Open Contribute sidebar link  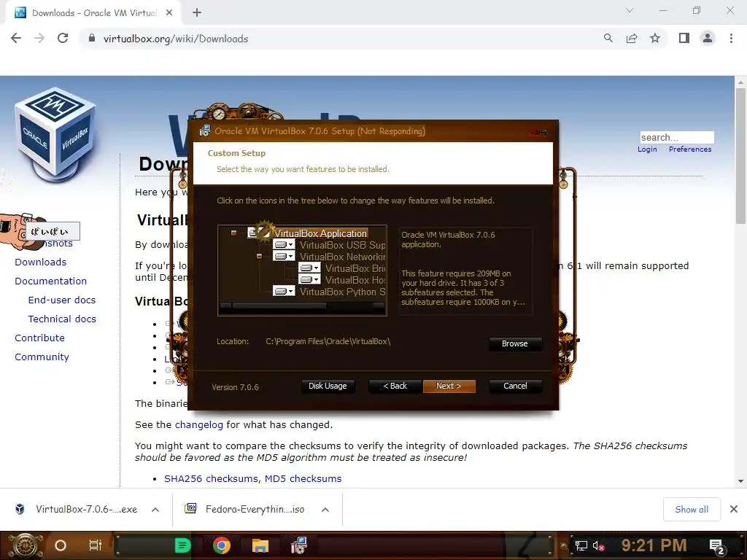pos(39,338)
